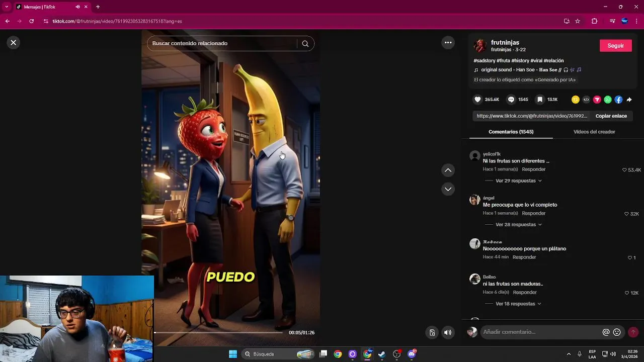Go to previous video with the up arrow
The width and height of the screenshot is (644, 362).
448,170
